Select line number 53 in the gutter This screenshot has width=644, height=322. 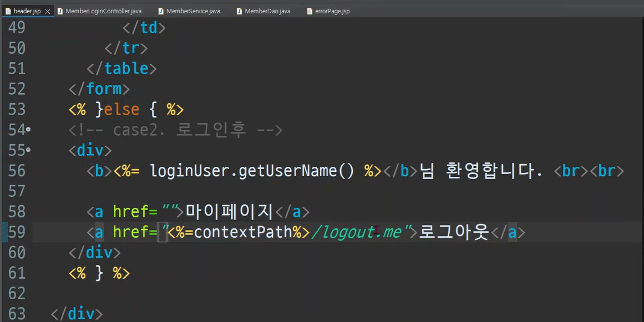click(17, 110)
